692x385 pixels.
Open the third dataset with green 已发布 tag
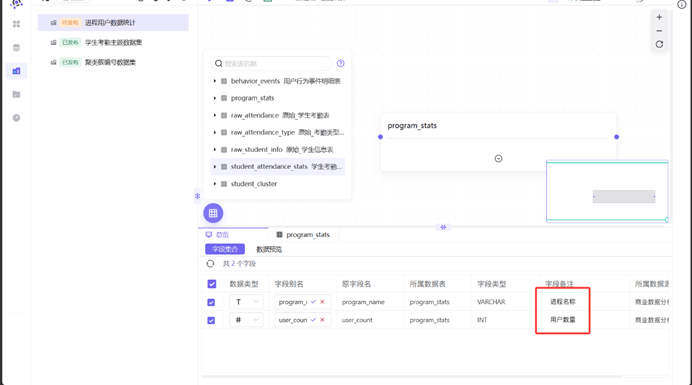pyautogui.click(x=113, y=62)
